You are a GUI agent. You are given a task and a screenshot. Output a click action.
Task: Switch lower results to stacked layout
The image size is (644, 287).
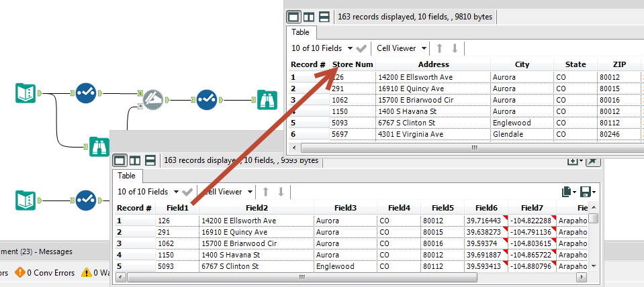coord(150,160)
